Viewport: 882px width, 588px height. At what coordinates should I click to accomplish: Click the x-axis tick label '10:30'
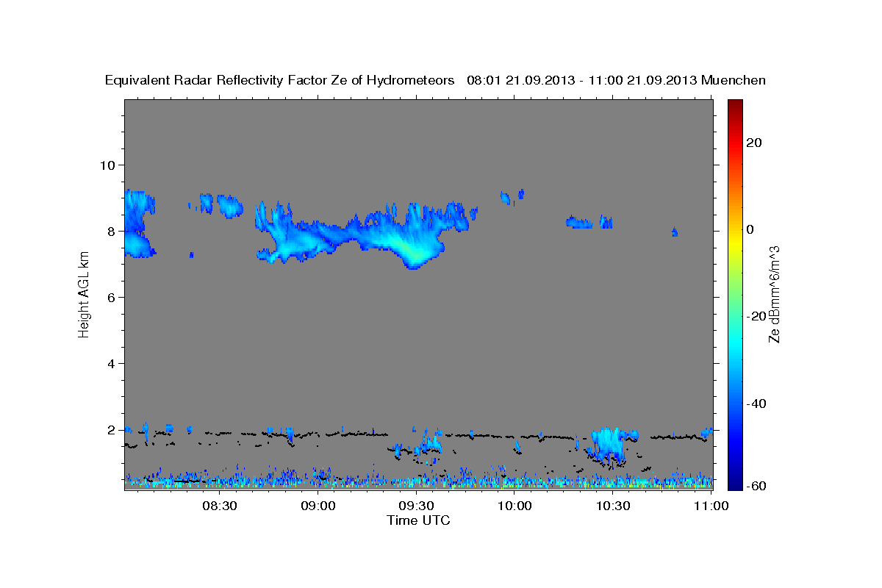pyautogui.click(x=613, y=506)
